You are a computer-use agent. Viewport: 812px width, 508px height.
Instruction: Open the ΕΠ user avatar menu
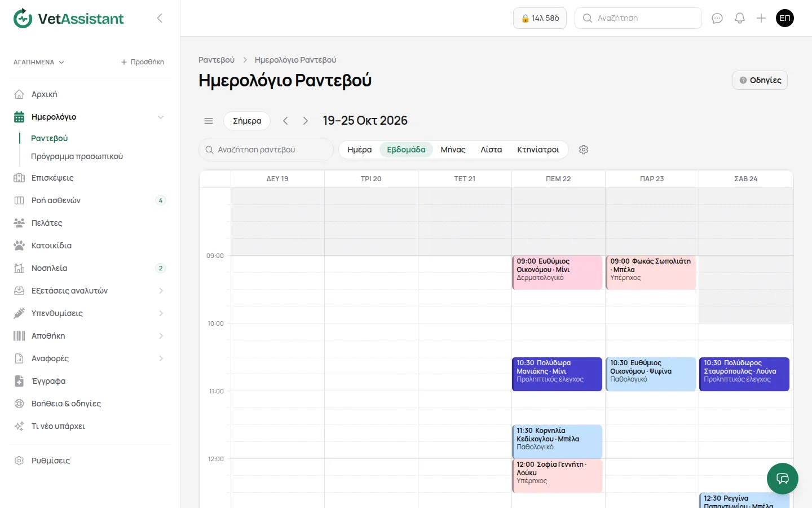coord(785,18)
